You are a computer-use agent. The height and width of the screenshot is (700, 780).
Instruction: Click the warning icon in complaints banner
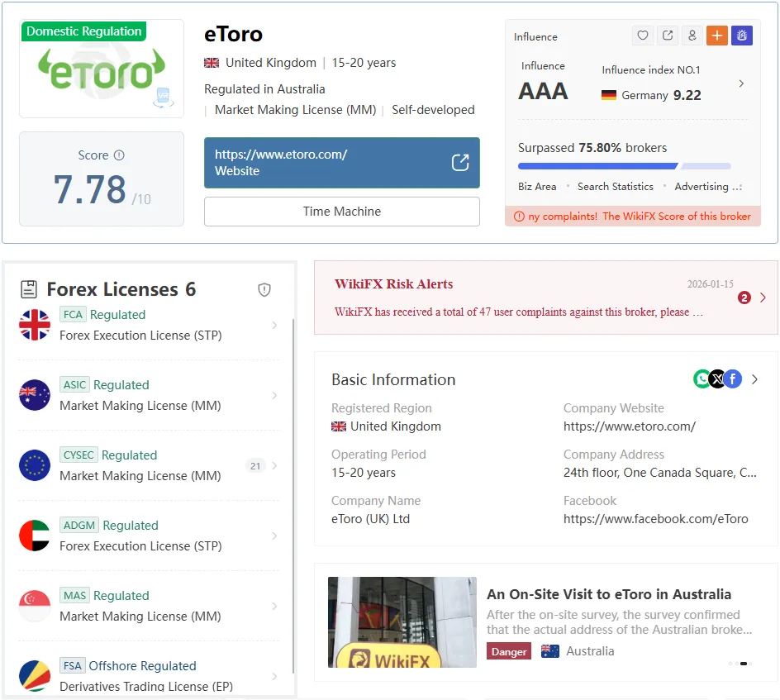(x=519, y=217)
